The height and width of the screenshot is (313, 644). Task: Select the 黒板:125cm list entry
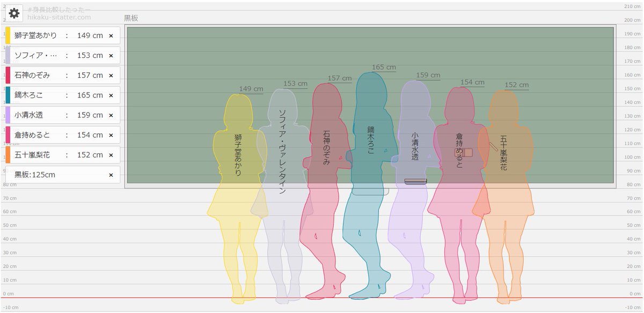63,175
